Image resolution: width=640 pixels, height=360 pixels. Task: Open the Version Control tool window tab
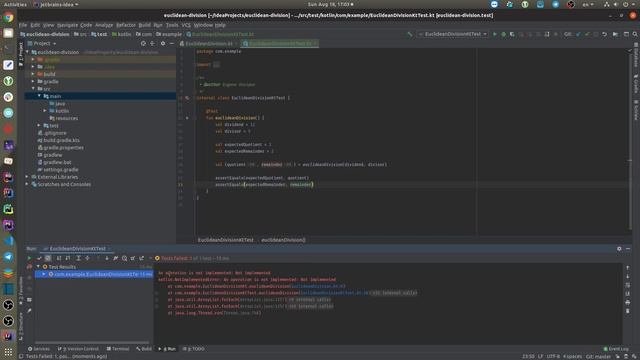78,349
